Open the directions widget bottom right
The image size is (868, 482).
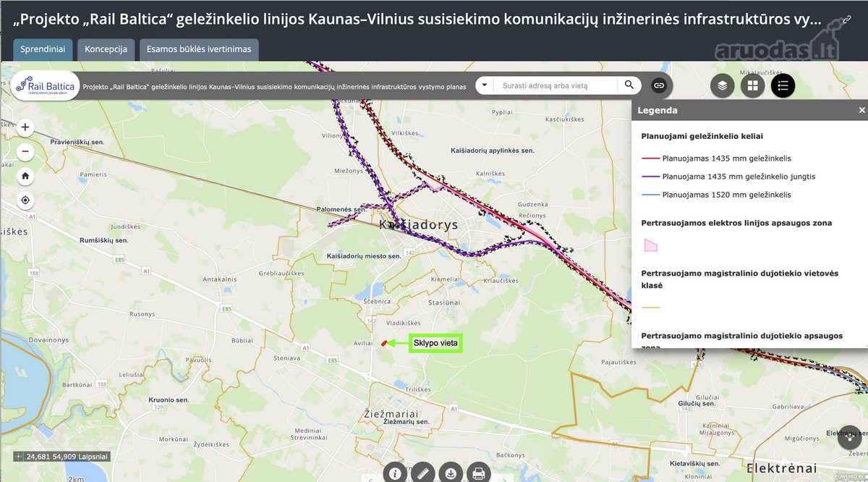click(x=849, y=437)
